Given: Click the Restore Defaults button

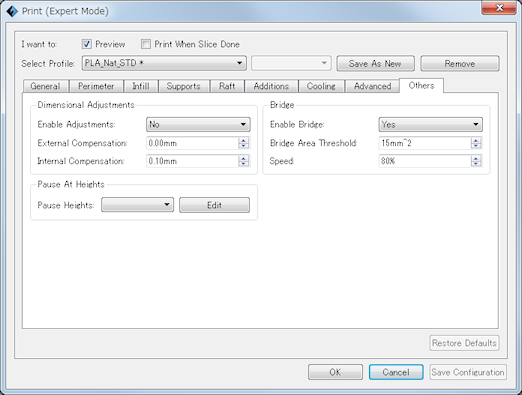Looking at the screenshot, I should point(464,343).
